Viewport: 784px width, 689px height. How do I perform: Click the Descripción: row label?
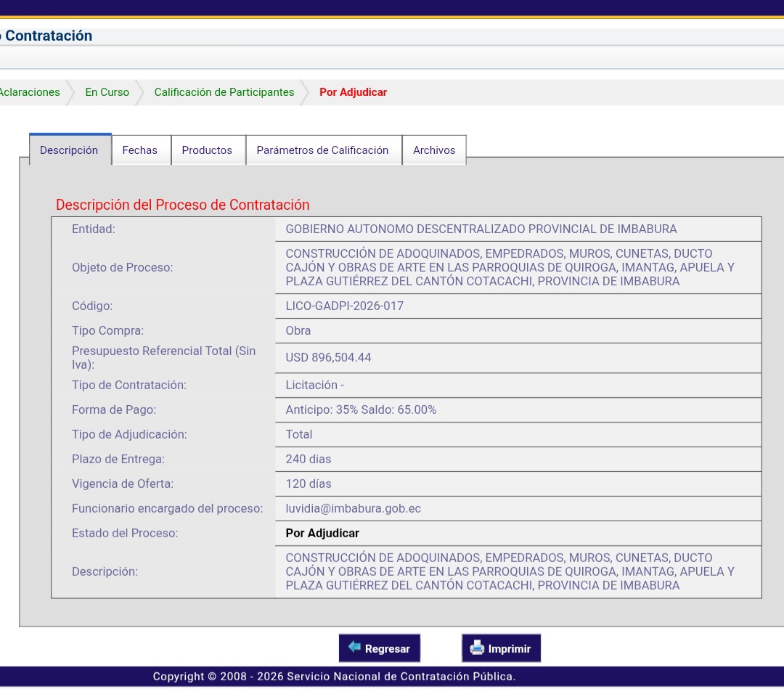tap(105, 571)
